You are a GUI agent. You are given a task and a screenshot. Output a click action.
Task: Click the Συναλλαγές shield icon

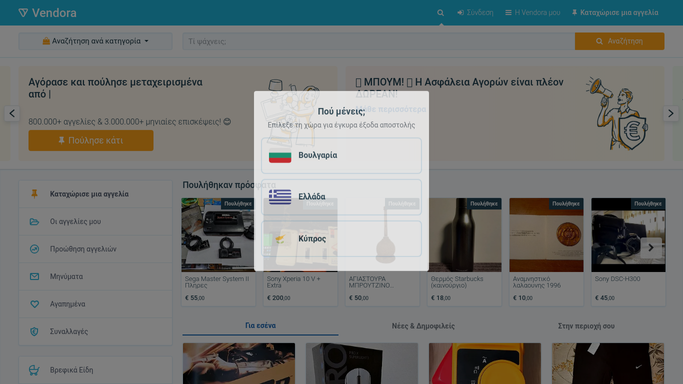[34, 331]
